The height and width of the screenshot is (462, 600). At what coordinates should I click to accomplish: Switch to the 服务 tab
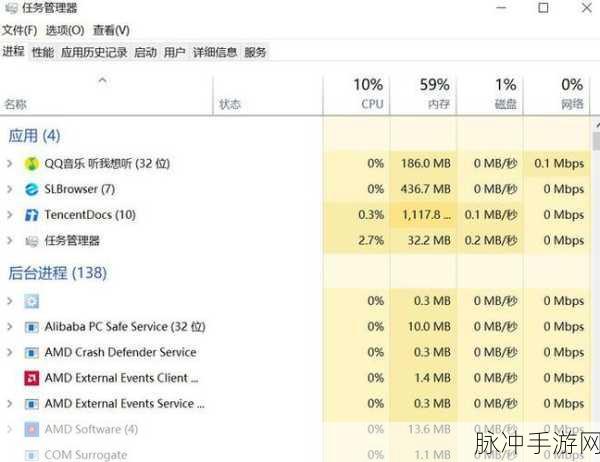click(x=255, y=52)
